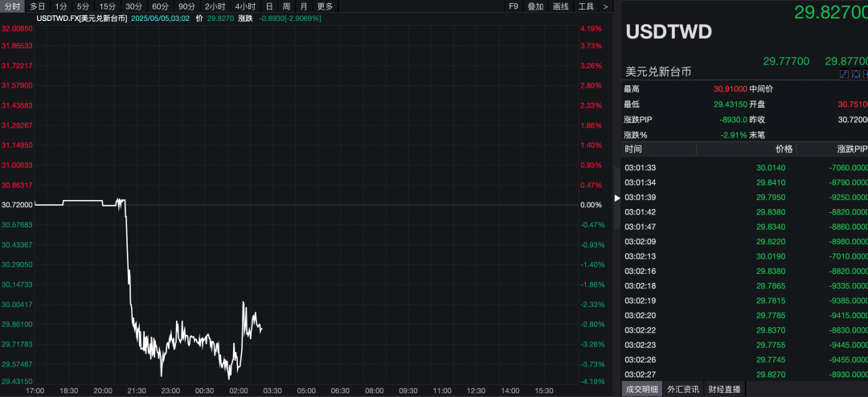The height and width of the screenshot is (397, 868).
Task: Expand toolbar with the > arrow
Action: 605,6
